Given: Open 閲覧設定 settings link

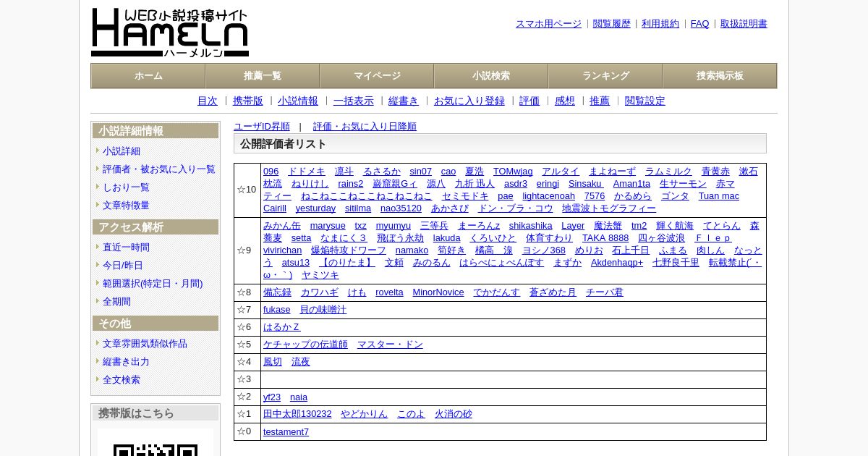Looking at the screenshot, I should pyautogui.click(x=645, y=101).
